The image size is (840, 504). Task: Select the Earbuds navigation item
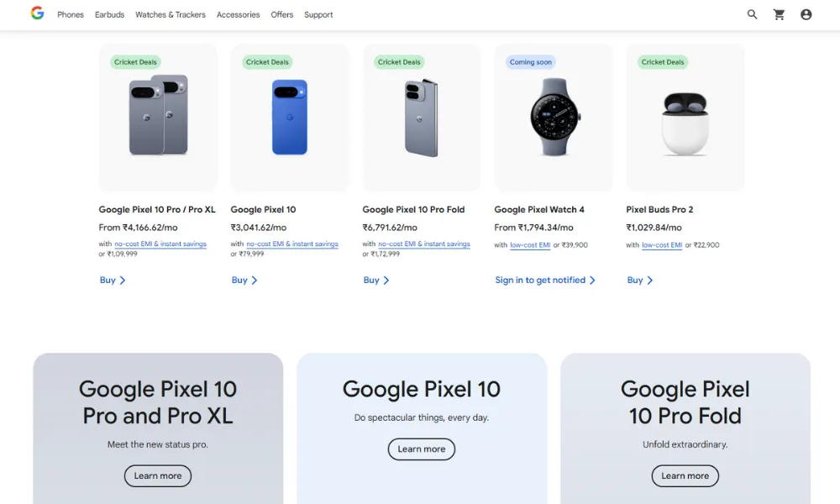click(x=109, y=14)
